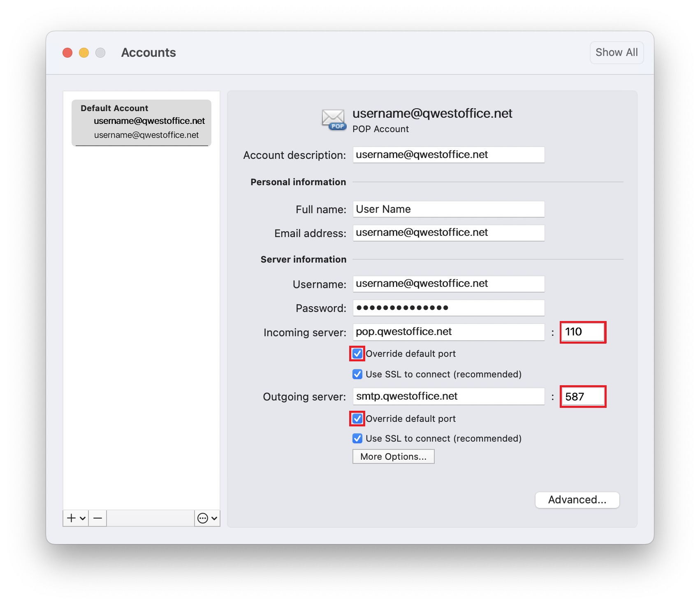This screenshot has height=605, width=700.
Task: Expand the add account chevron dropdown
Action: pyautogui.click(x=83, y=518)
